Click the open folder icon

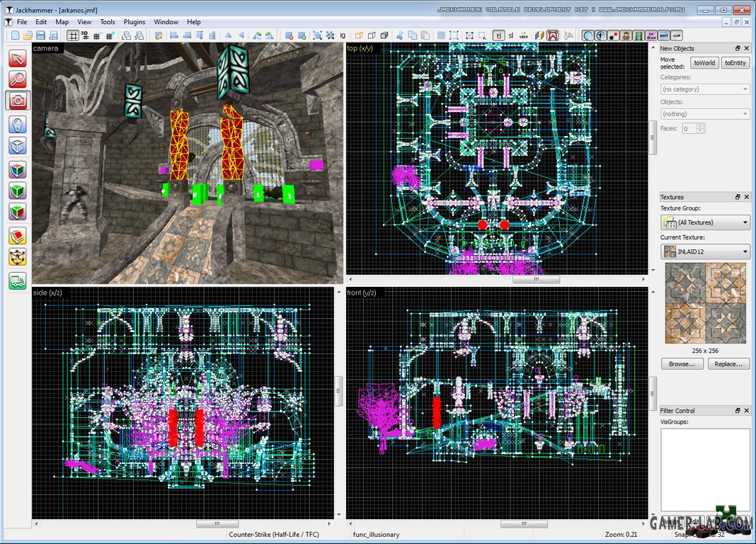(28, 35)
